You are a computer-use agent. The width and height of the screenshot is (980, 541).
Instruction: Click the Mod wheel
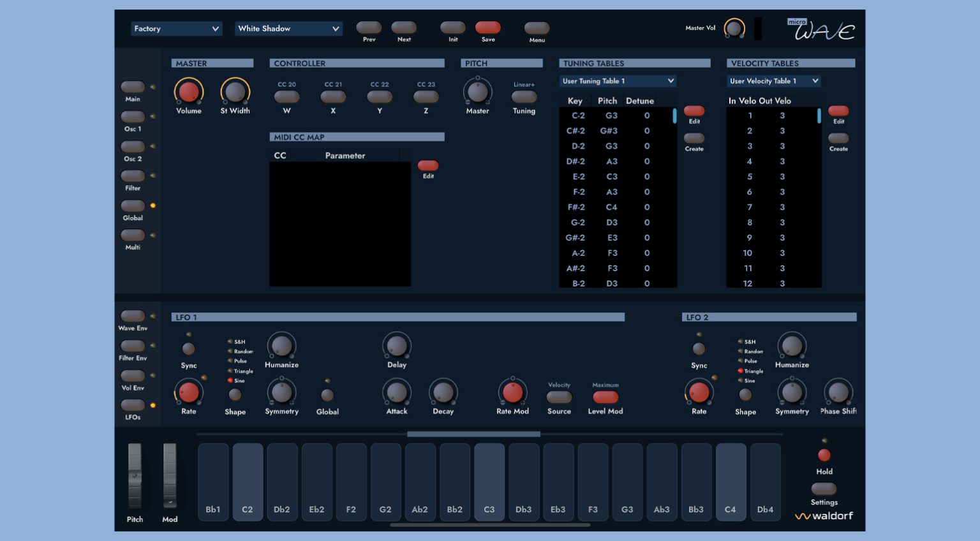click(x=170, y=475)
